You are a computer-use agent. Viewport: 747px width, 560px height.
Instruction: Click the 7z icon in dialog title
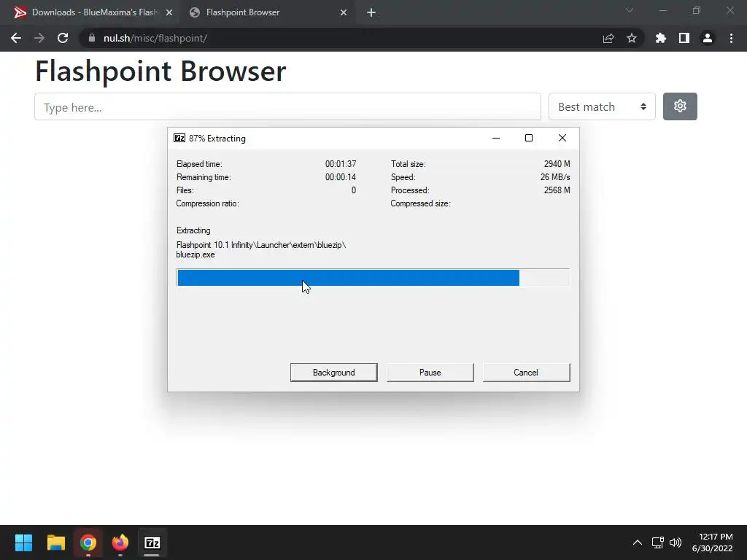(x=179, y=138)
